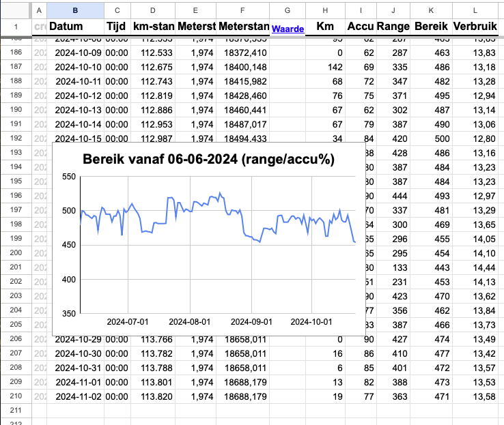Select date cell 2024-10-30
This screenshot has width=504, height=425.
click(75, 353)
